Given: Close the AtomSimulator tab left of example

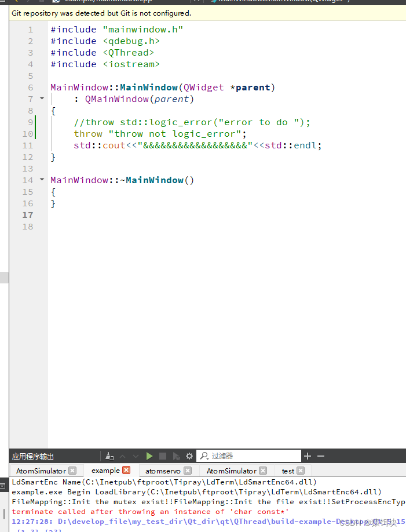Looking at the screenshot, I should [72, 471].
